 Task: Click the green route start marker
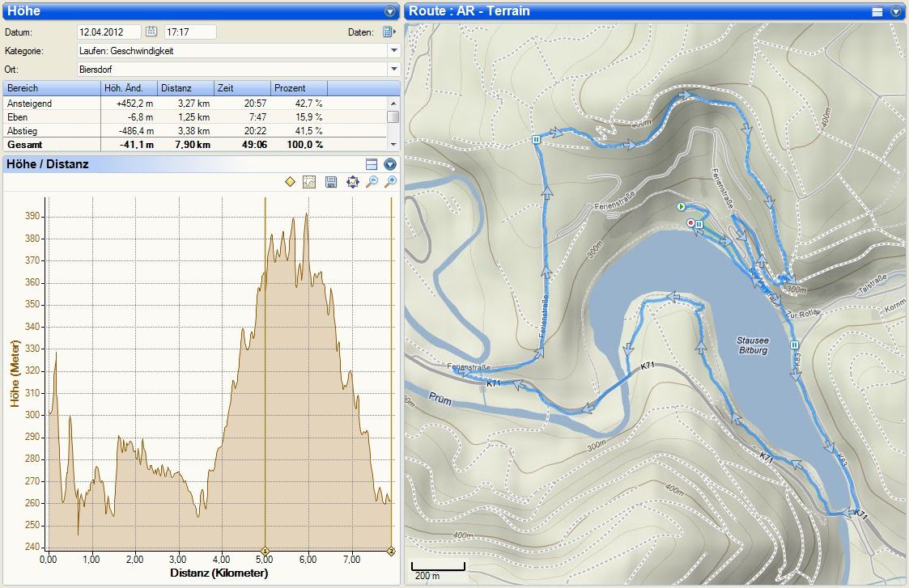point(682,208)
